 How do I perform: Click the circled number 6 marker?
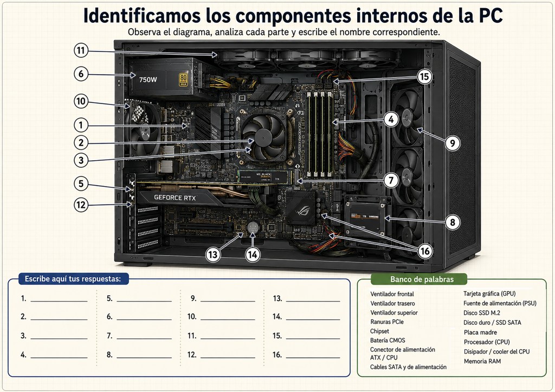(81, 74)
